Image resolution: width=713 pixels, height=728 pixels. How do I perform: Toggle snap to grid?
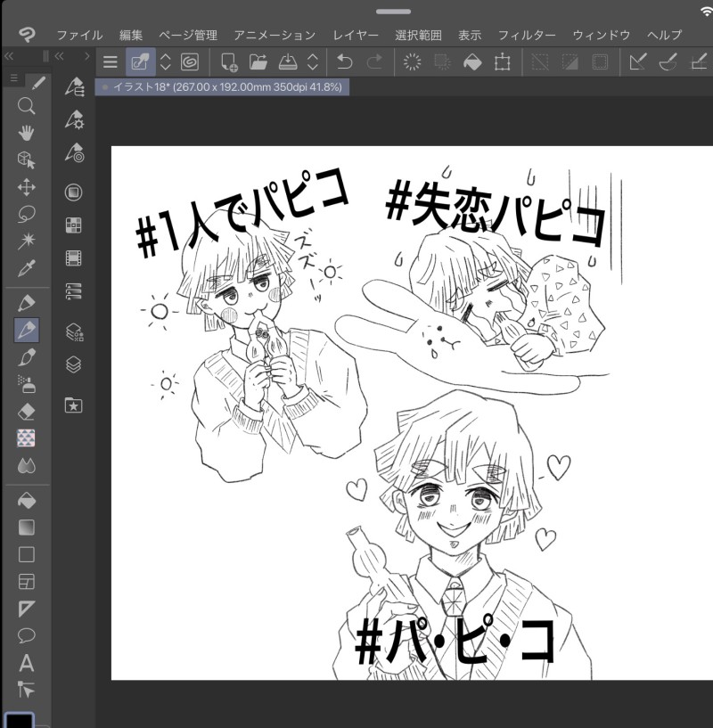[x=699, y=61]
